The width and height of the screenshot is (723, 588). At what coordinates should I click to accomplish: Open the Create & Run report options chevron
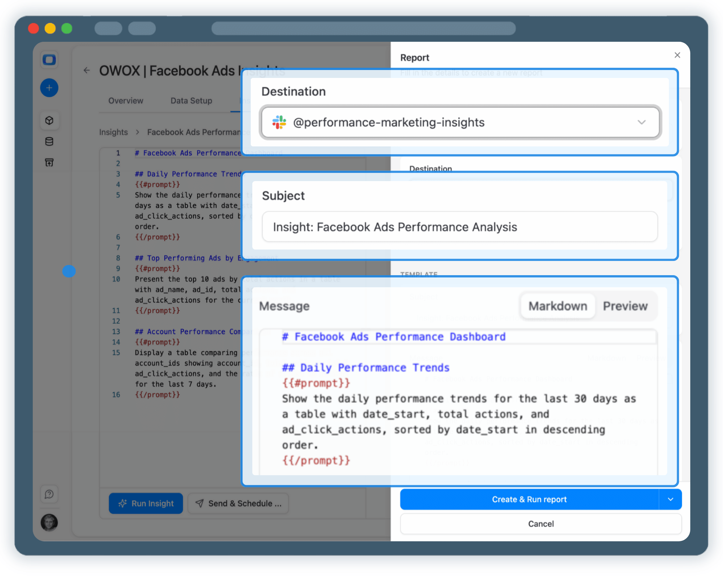670,499
